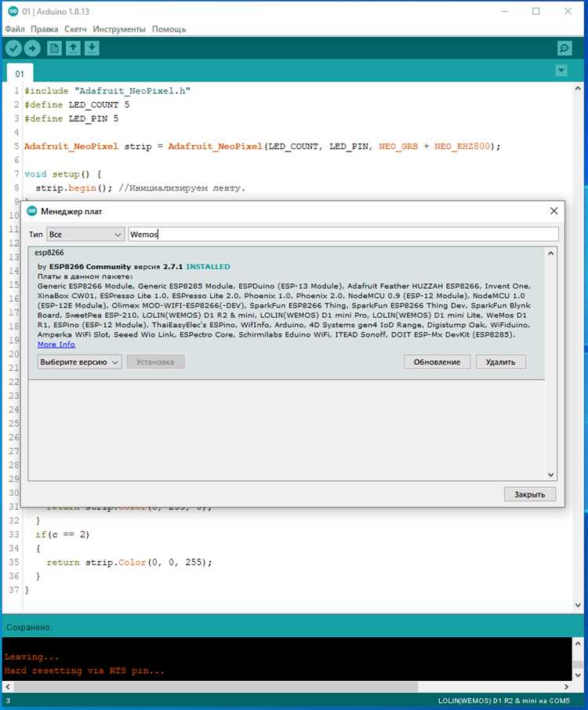
Task: Click the Обновление button
Action: tap(437, 362)
